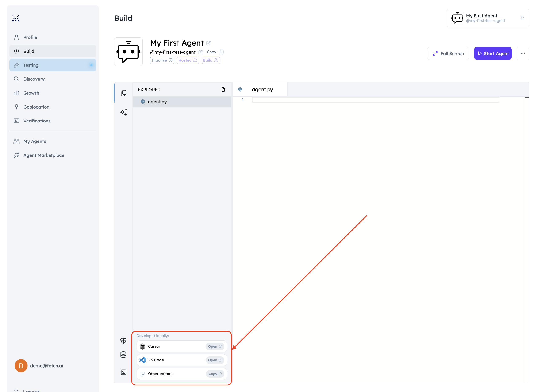538x392 pixels.
Task: Copy the agent handle
Action: 215,52
